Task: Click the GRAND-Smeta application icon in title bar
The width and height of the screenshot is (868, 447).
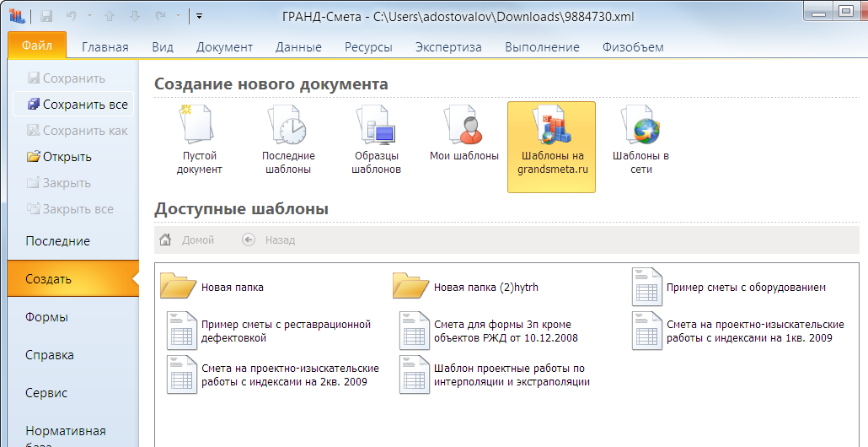Action: [17, 16]
